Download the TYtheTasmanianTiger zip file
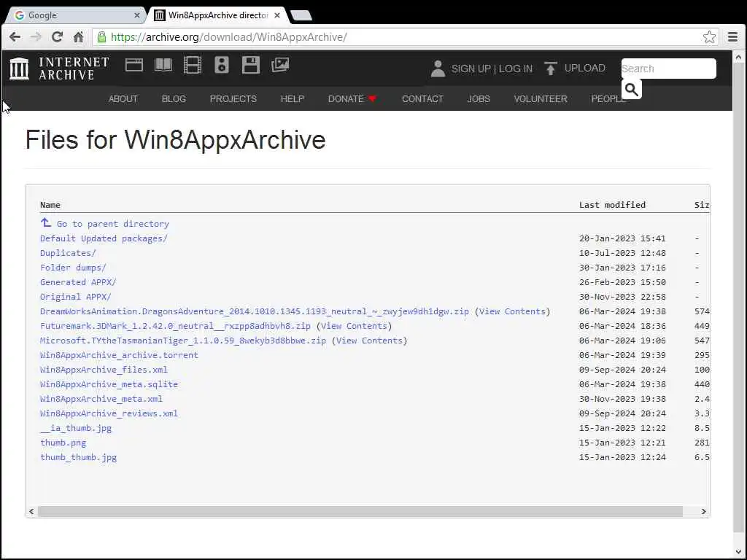The width and height of the screenshot is (747, 560). (x=183, y=341)
